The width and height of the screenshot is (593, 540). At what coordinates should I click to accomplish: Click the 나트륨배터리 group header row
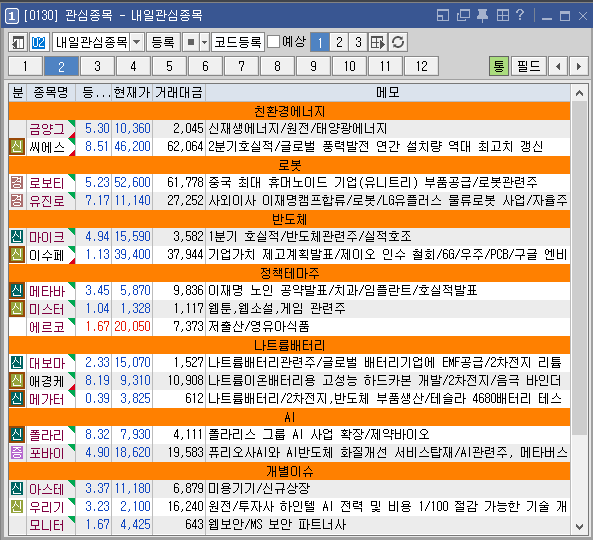289,345
